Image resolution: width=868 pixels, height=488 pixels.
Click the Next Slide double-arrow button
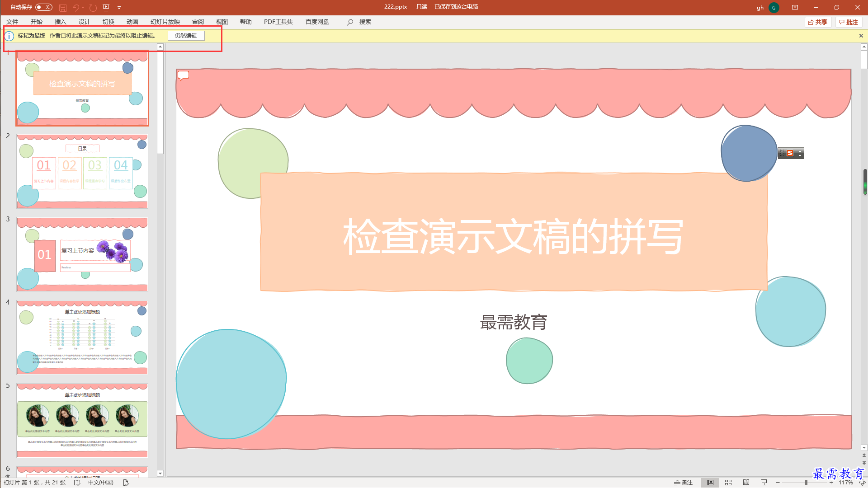click(x=864, y=463)
